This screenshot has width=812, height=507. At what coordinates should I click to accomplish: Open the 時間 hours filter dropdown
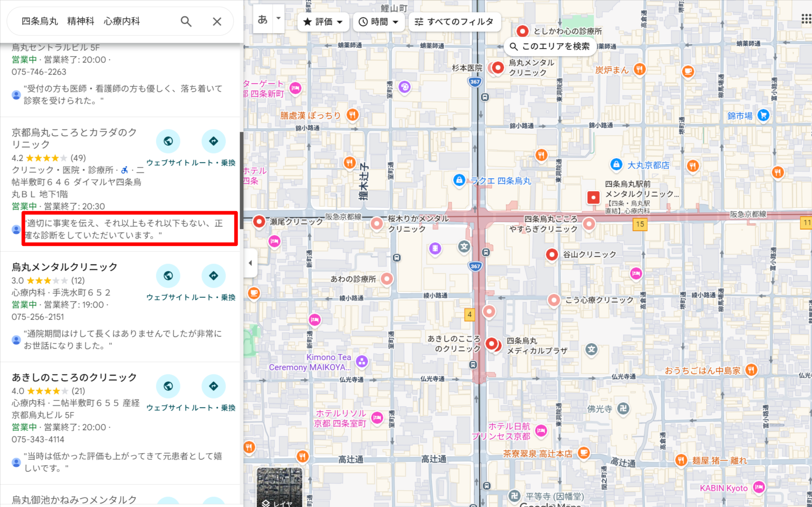pos(379,22)
